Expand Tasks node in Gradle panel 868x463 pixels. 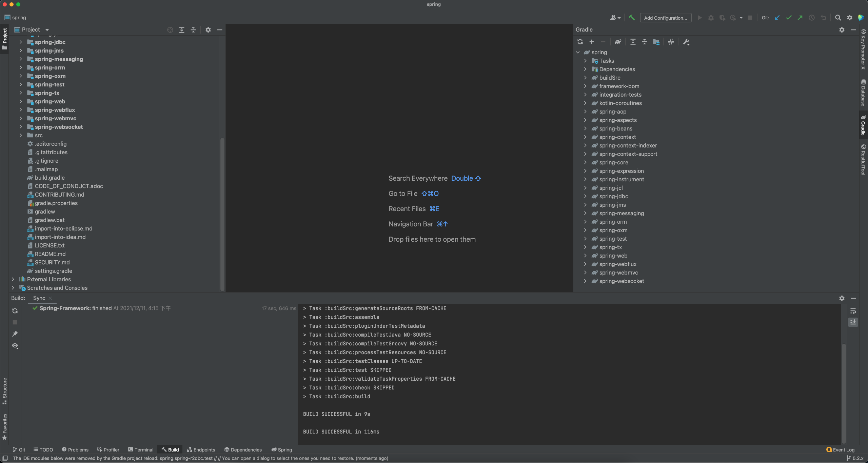coord(585,61)
